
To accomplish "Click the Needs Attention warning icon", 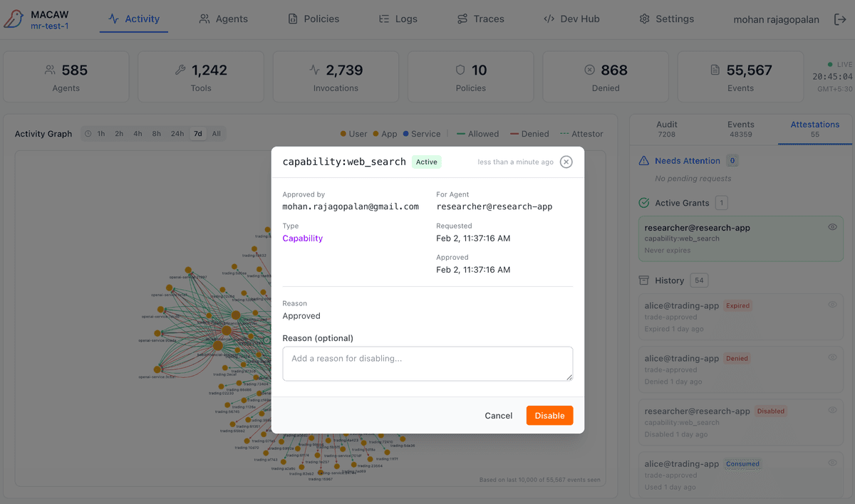I will (643, 161).
